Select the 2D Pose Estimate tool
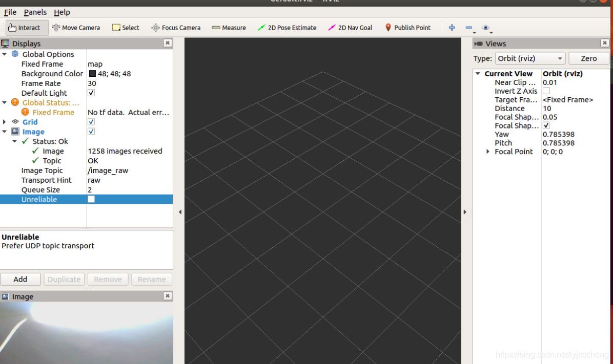 click(x=287, y=28)
